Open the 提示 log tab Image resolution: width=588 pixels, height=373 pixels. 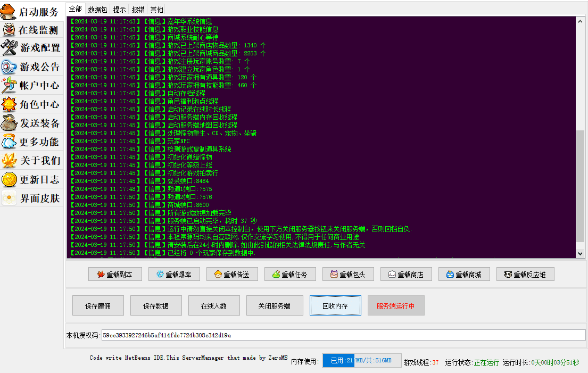coord(119,10)
